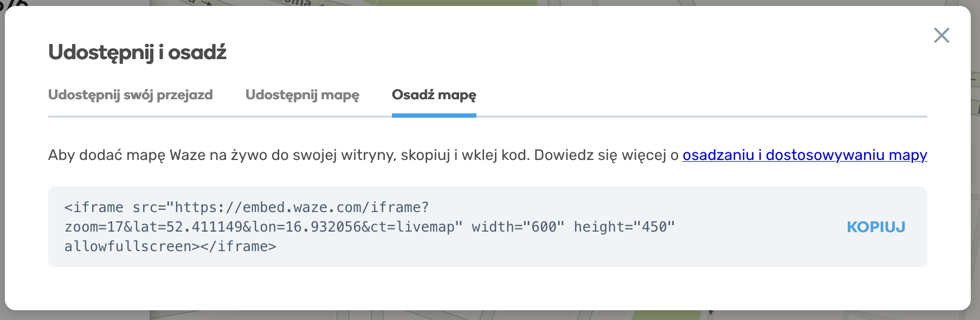This screenshot has height=320, width=980.
Task: Click the height="450" attribute text
Action: pos(624,227)
